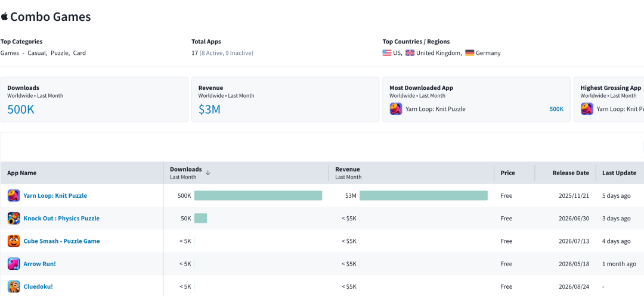
Task: Click the United Kingdom flag icon
Action: tap(410, 53)
